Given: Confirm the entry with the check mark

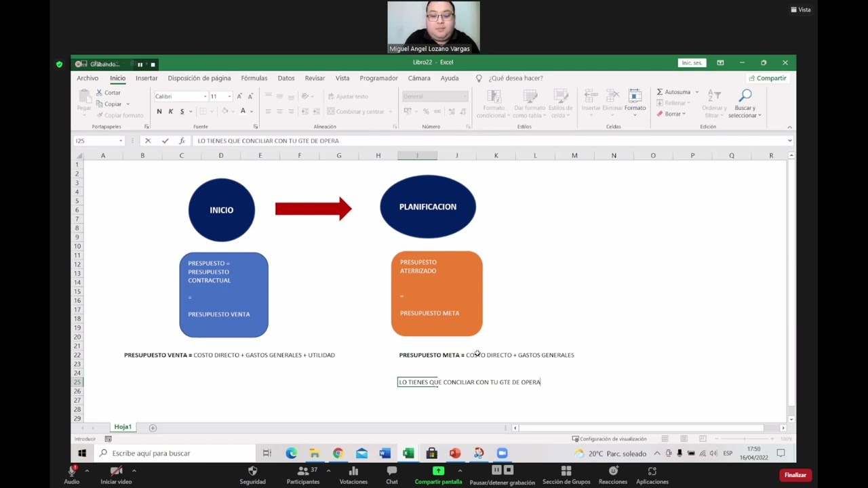Looking at the screenshot, I should pos(165,141).
